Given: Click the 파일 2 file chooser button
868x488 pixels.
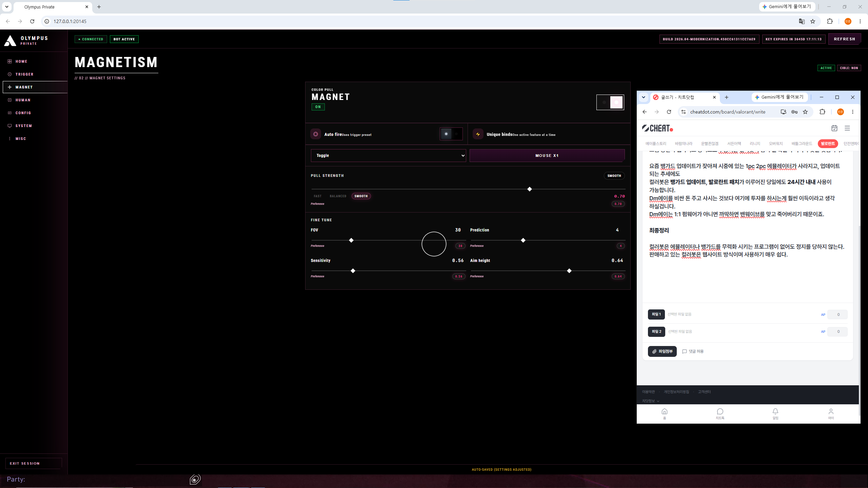Looking at the screenshot, I should pyautogui.click(x=656, y=332).
